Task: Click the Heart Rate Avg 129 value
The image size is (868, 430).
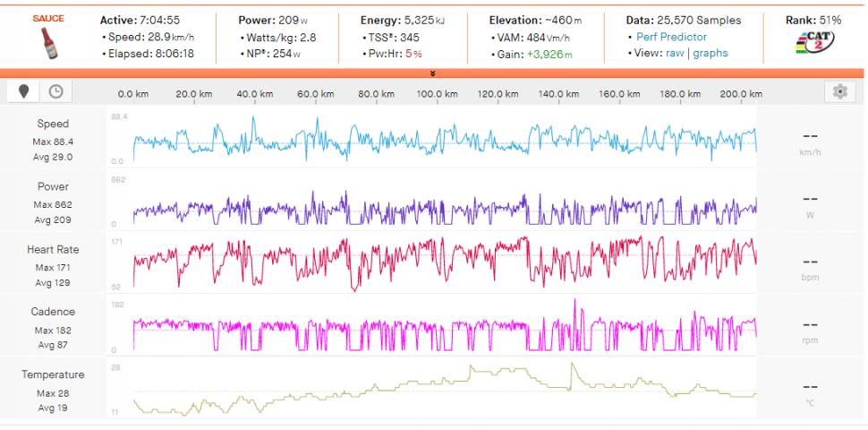Action: click(53, 282)
